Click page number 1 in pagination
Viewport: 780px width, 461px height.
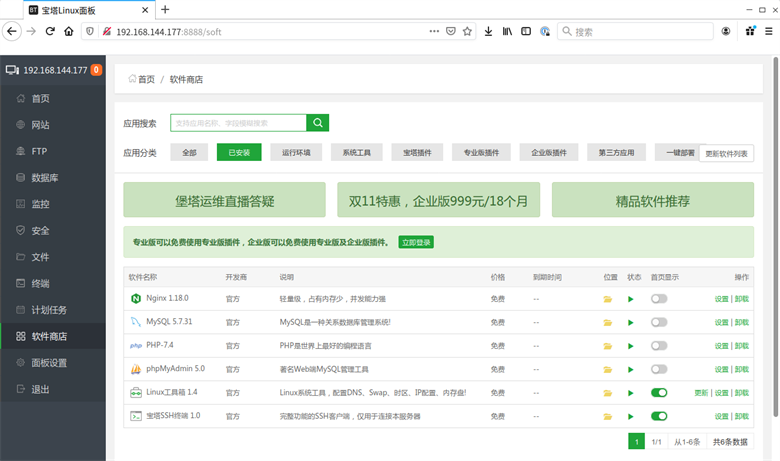point(636,442)
